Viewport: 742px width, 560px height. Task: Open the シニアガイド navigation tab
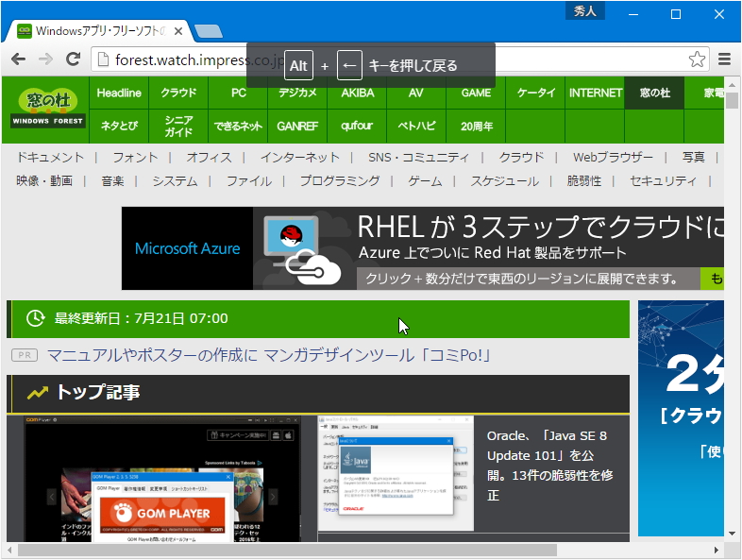click(x=178, y=126)
